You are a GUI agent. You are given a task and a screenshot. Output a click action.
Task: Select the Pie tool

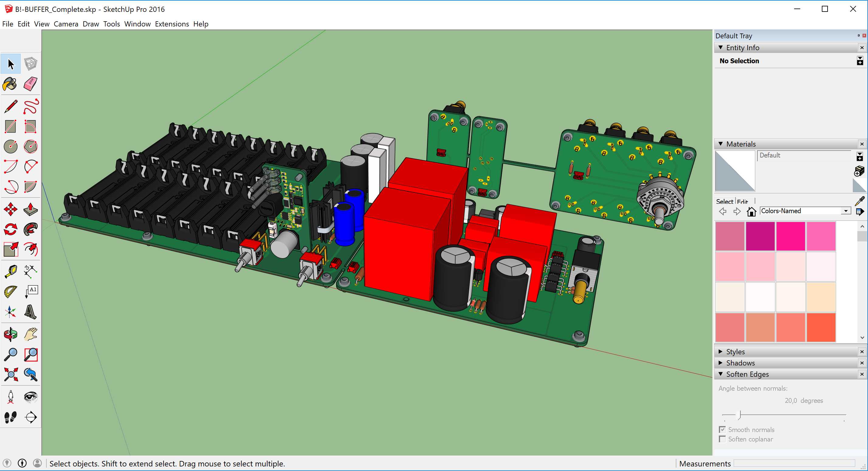(x=31, y=186)
